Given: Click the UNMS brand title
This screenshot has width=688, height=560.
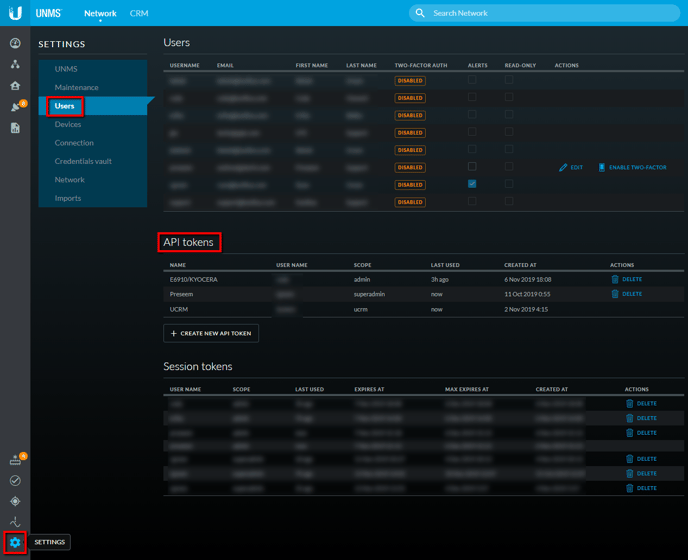Looking at the screenshot, I should tap(48, 13).
